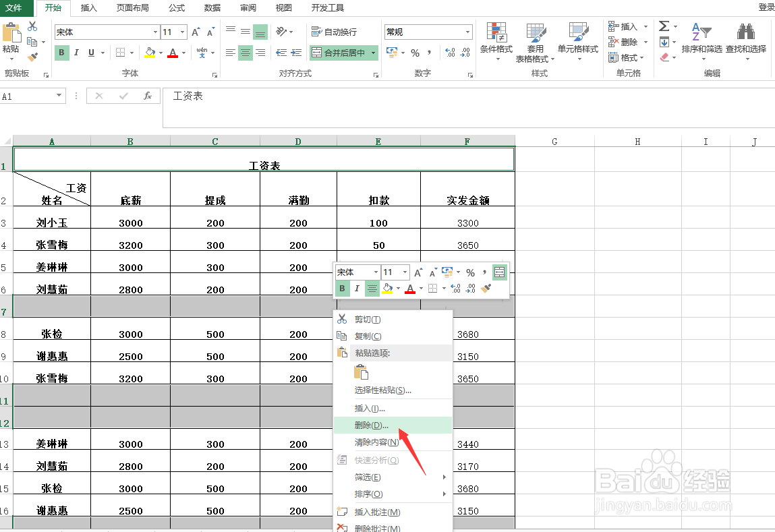Open the 合并后居中 dropdown arrow
Viewport: 775px width, 532px height.
click(373, 53)
